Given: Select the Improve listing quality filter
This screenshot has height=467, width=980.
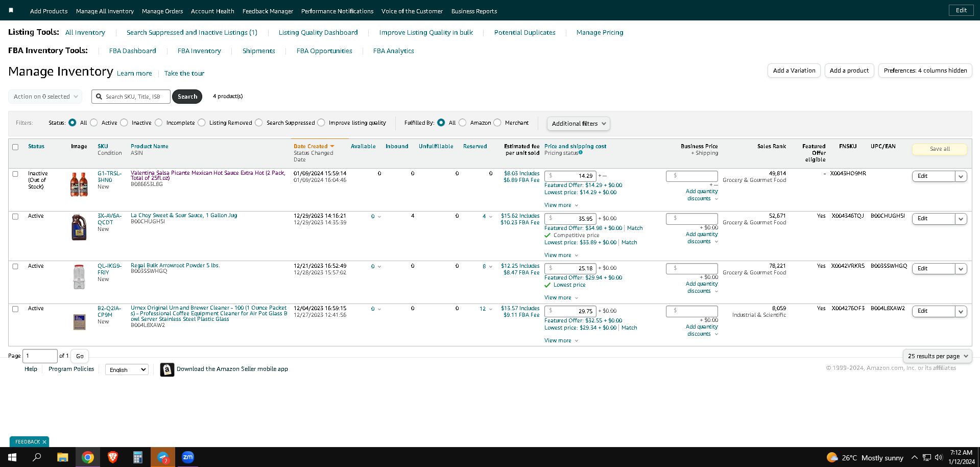Looking at the screenshot, I should coord(321,123).
